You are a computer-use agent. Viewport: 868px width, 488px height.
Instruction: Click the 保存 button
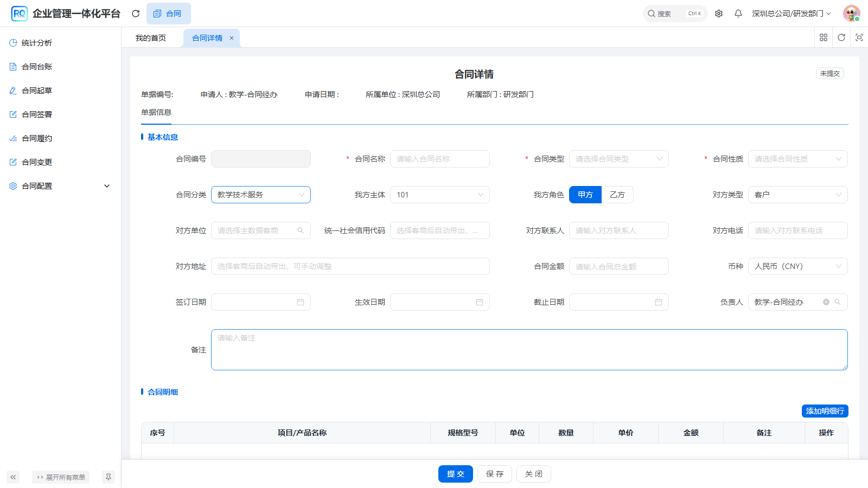coord(495,474)
